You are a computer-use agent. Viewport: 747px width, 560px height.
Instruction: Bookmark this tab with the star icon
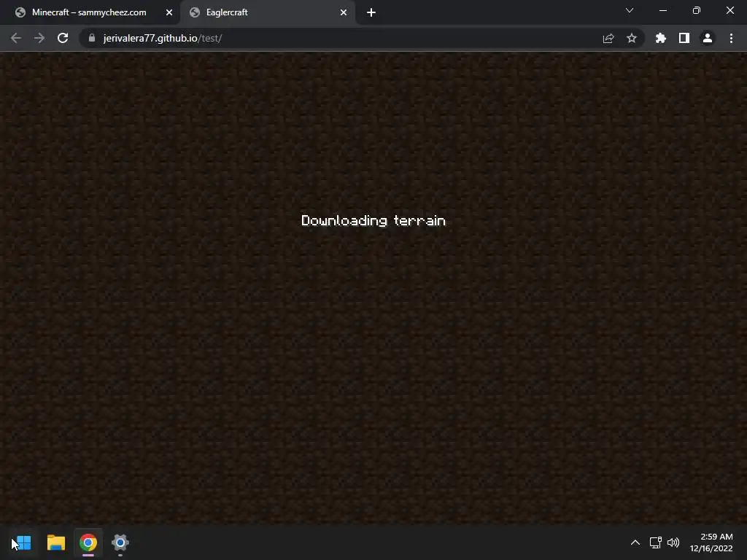click(x=632, y=38)
